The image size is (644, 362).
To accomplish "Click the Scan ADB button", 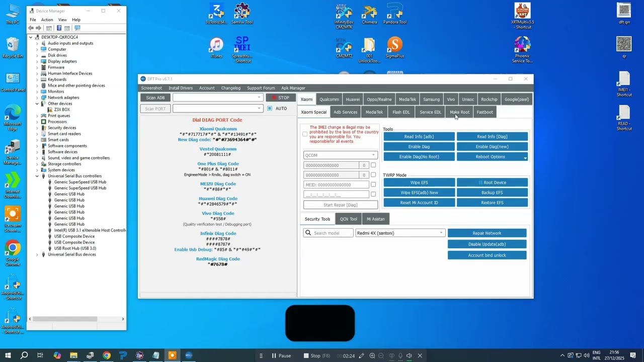I will 155,98.
